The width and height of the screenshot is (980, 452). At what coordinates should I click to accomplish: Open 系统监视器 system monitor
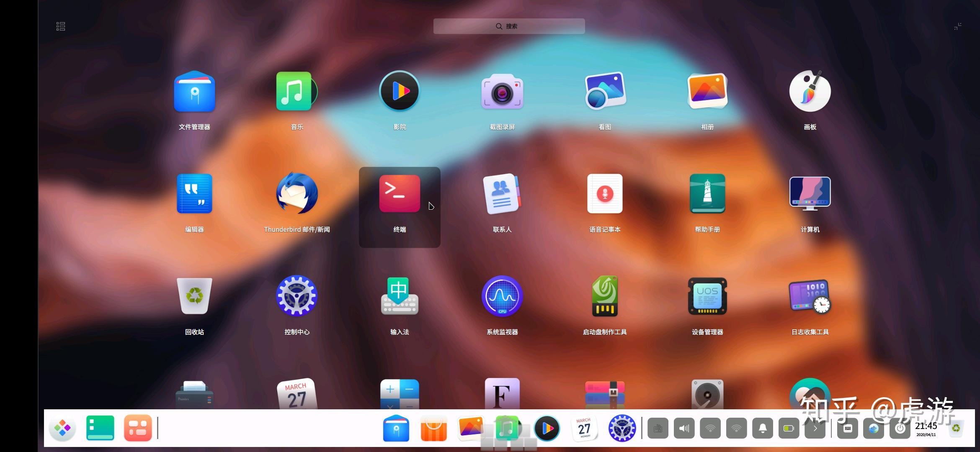point(502,297)
